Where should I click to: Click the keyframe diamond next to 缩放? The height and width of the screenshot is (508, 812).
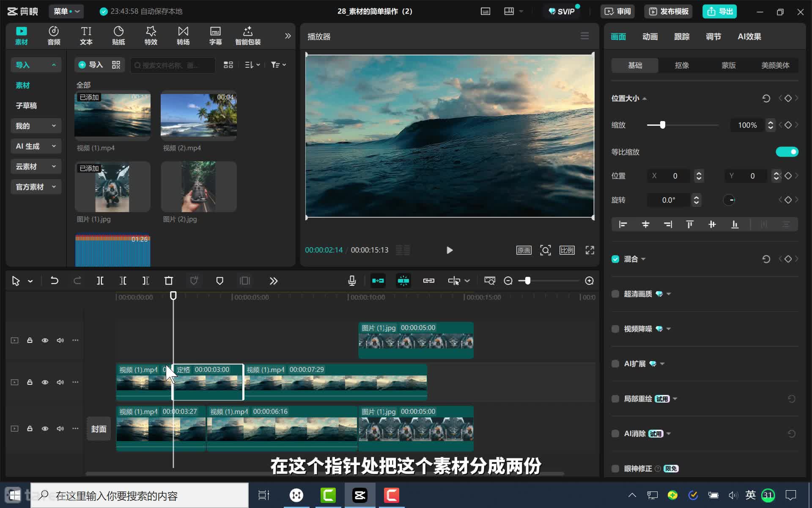(788, 125)
